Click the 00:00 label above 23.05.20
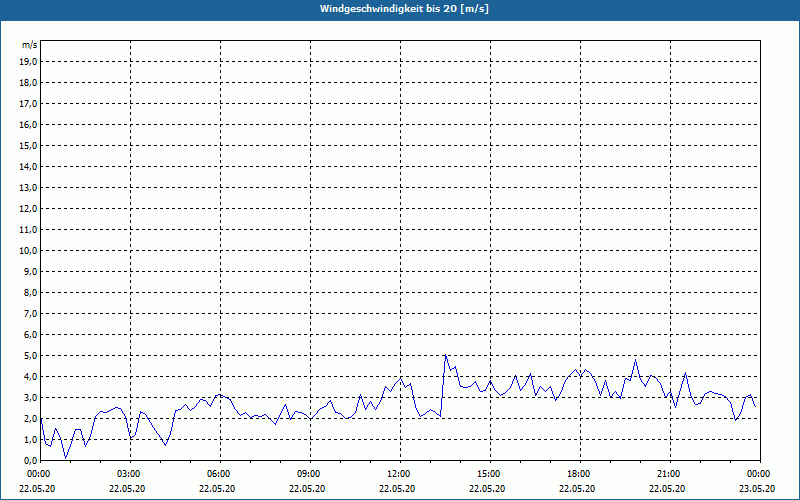 (760, 474)
